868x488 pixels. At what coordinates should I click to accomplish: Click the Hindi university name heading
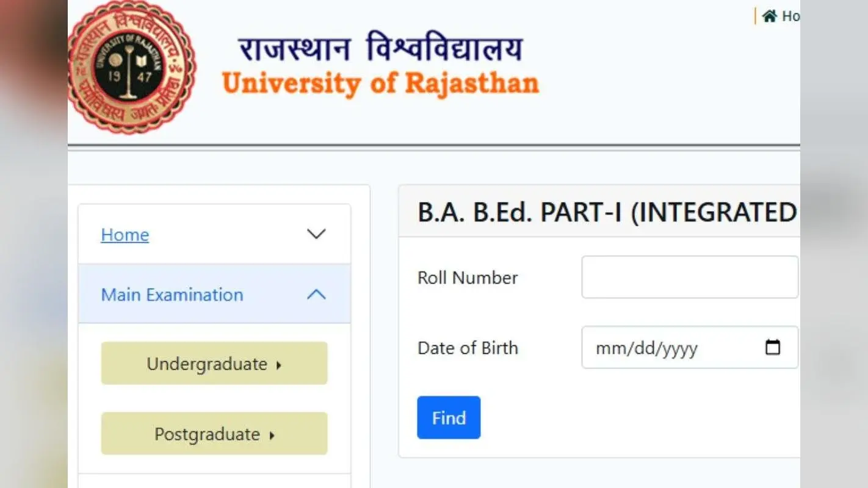(x=380, y=48)
